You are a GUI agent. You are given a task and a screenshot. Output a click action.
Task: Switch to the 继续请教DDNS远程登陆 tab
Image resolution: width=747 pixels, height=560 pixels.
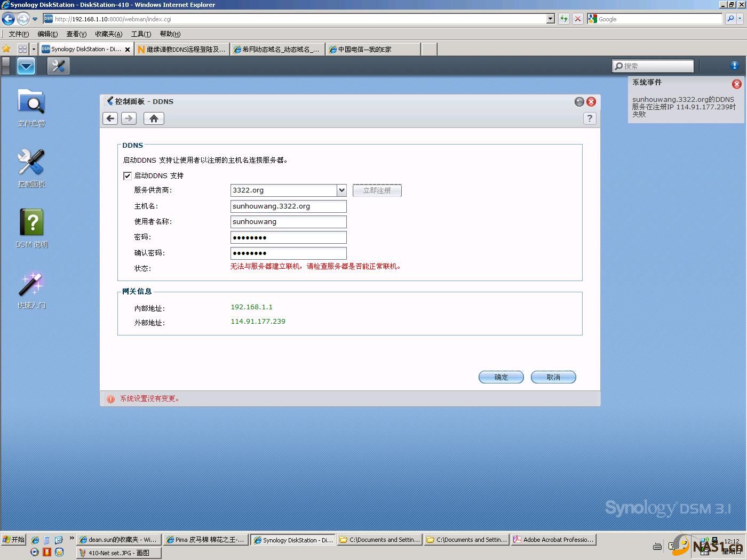coord(182,49)
